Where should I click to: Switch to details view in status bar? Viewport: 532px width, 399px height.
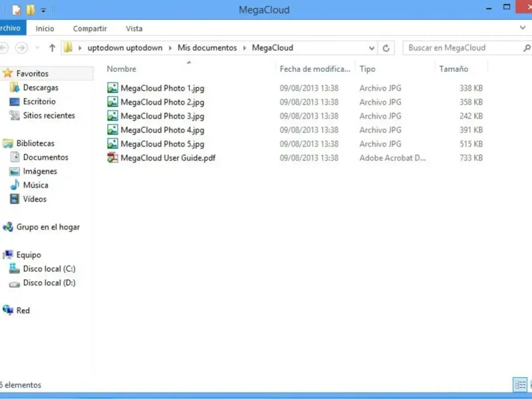point(520,385)
